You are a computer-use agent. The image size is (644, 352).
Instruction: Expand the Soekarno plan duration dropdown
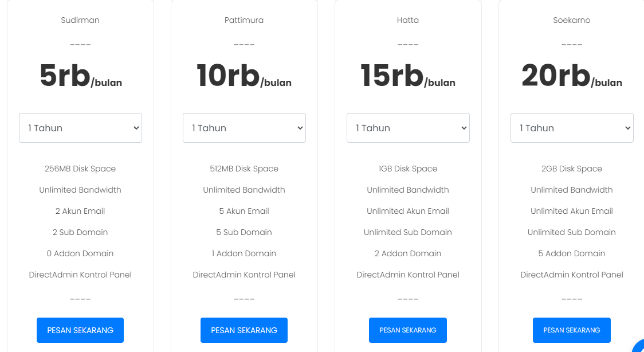click(572, 128)
